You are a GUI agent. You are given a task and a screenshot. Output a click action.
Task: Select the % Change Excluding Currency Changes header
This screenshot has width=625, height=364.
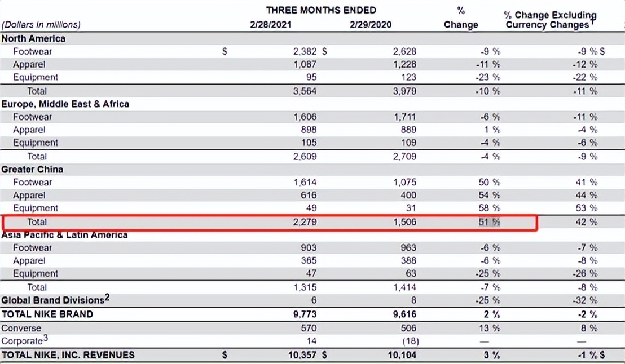(550, 20)
